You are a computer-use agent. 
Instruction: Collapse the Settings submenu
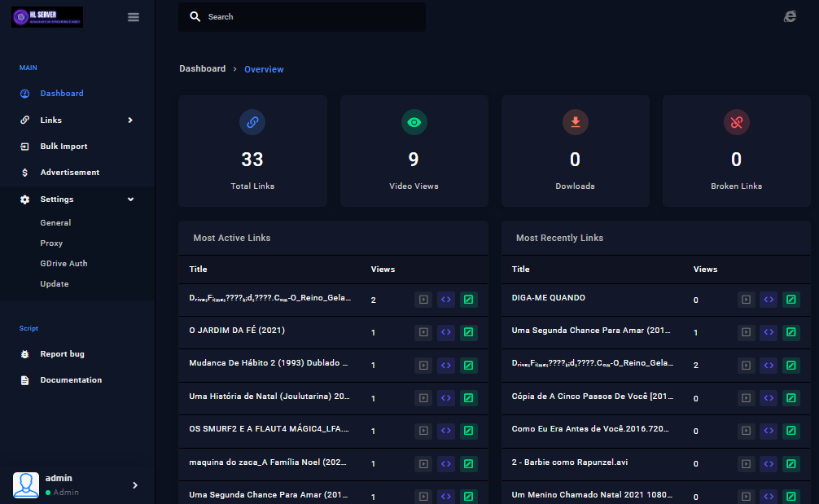pyautogui.click(x=130, y=199)
